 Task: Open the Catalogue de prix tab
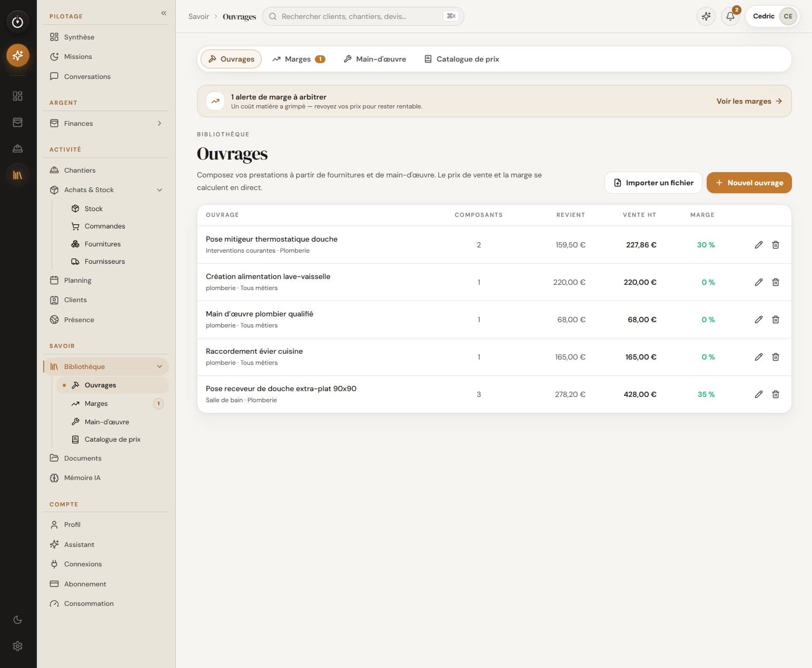point(462,59)
